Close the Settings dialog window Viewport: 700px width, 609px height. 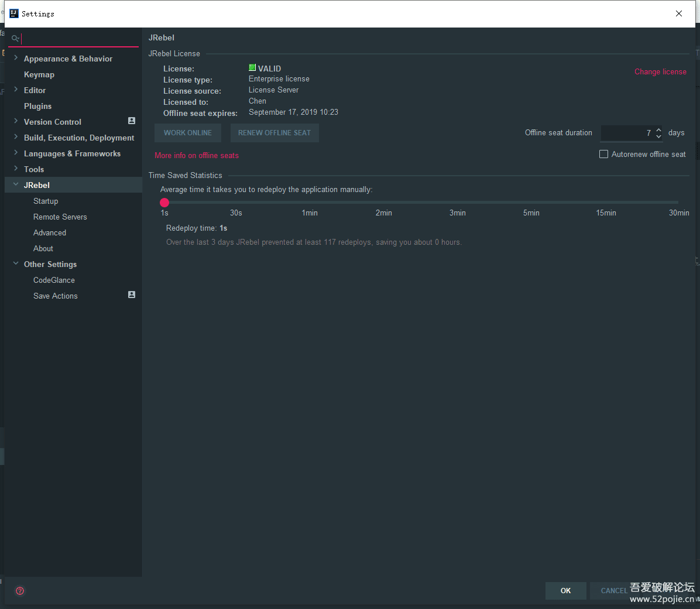(678, 13)
